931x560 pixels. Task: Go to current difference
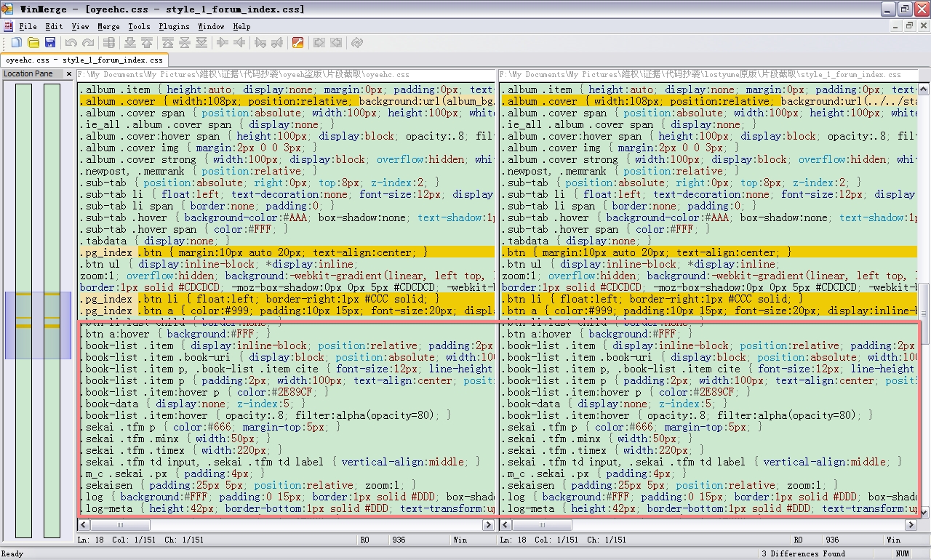(185, 43)
